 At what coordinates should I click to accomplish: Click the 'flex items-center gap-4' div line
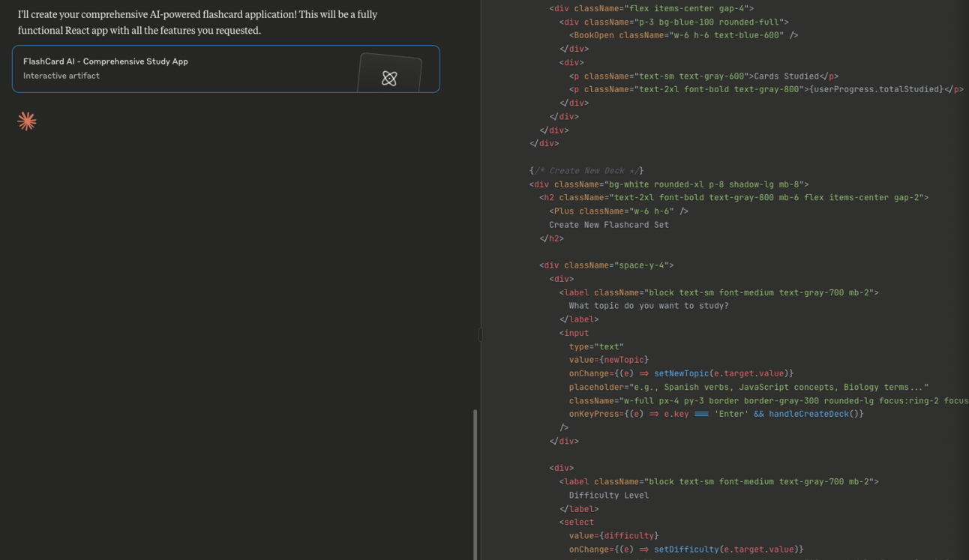pos(651,9)
